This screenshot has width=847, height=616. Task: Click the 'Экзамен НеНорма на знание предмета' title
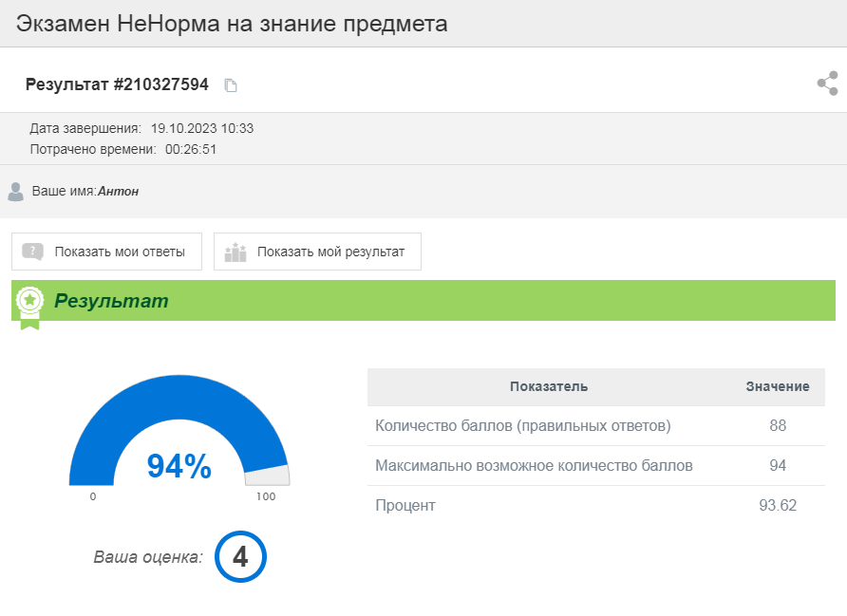click(232, 24)
